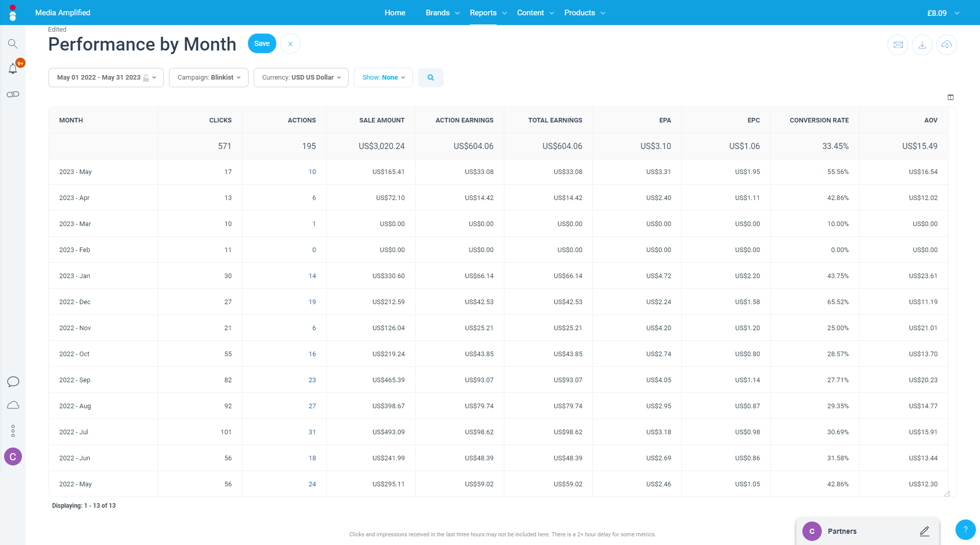Screen dimensions: 980x545
Task: Open the search icon in left sidebar
Action: coord(13,44)
